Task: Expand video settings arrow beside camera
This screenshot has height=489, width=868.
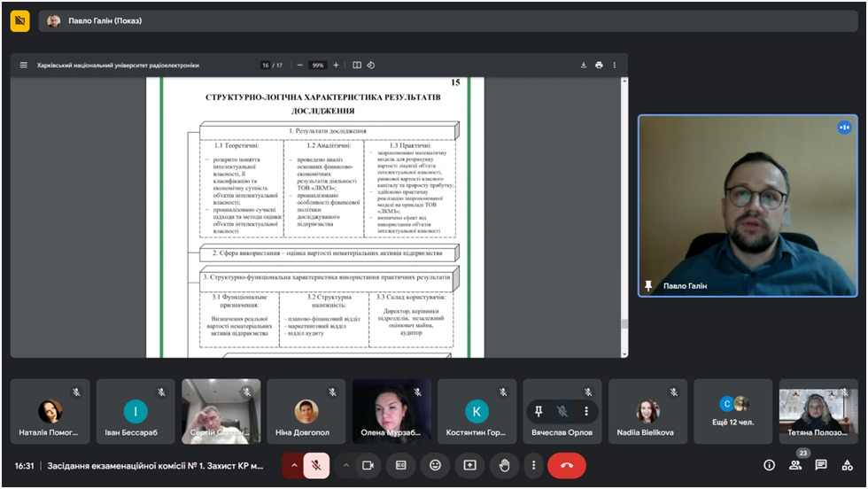Action: click(x=346, y=465)
